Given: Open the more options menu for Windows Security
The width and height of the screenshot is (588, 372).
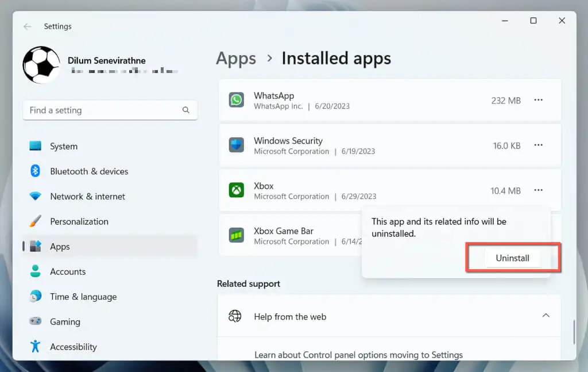Looking at the screenshot, I should tap(538, 145).
